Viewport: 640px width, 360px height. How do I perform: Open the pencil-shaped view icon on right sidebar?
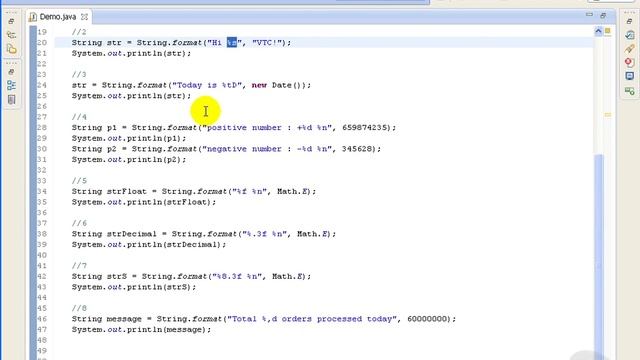629,49
